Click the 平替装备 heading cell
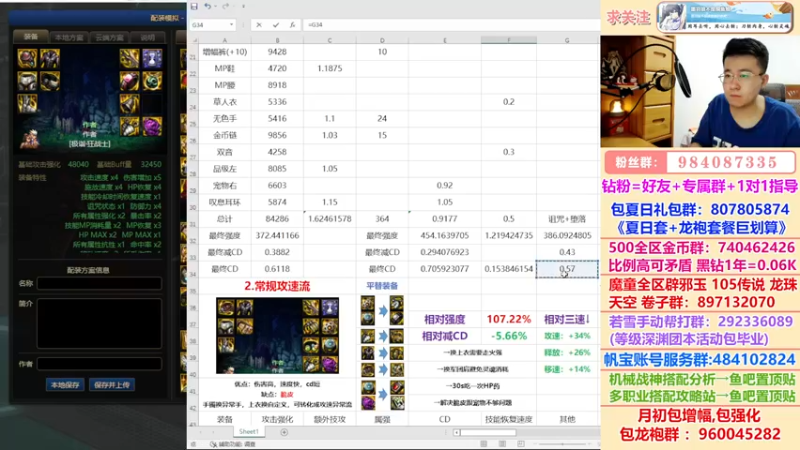 [x=382, y=286]
